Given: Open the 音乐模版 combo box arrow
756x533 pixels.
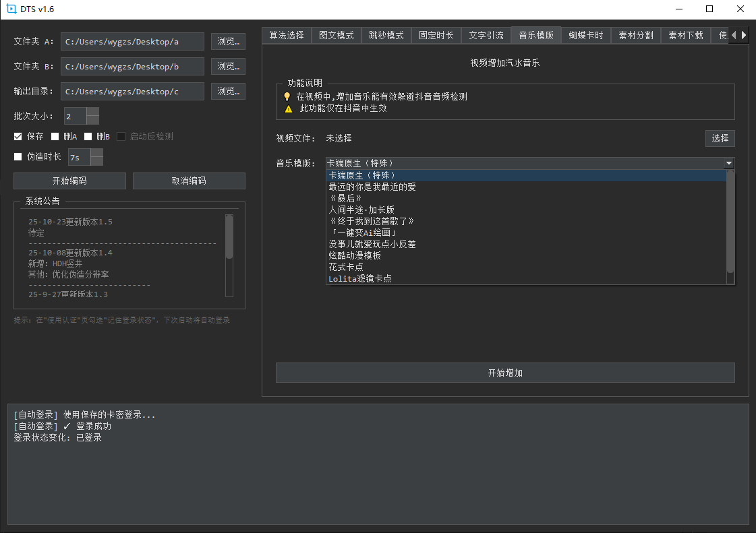Looking at the screenshot, I should [729, 162].
